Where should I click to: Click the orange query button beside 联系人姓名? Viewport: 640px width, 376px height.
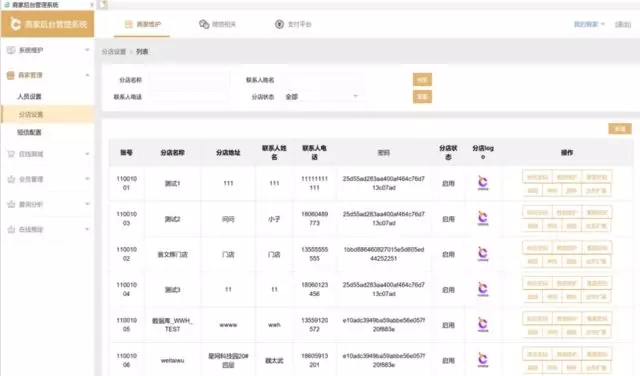point(422,80)
